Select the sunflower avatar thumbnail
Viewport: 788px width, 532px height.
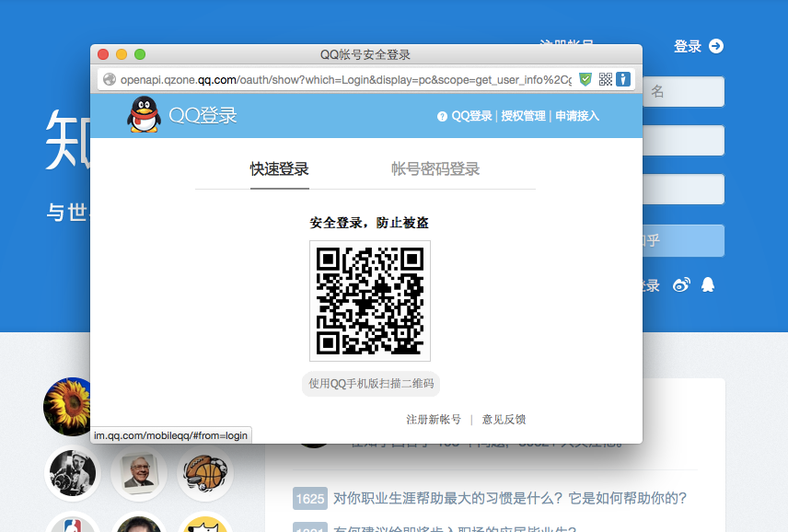[x=69, y=405]
